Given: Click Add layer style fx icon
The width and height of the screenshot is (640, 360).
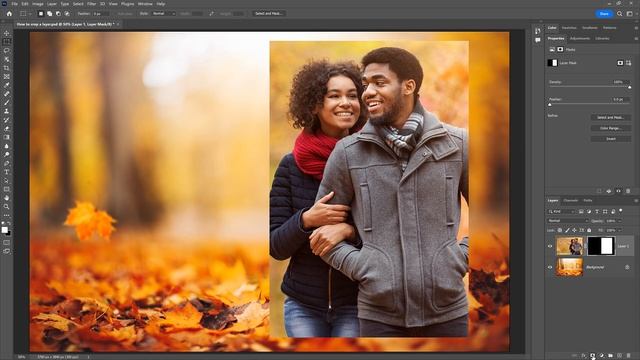Looking at the screenshot, I should [x=583, y=356].
